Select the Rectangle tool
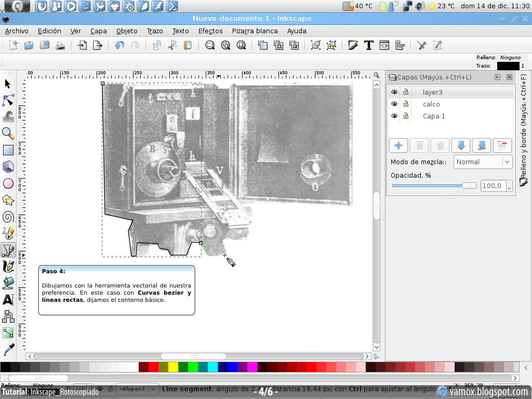The width and height of the screenshot is (532, 399). click(x=8, y=150)
